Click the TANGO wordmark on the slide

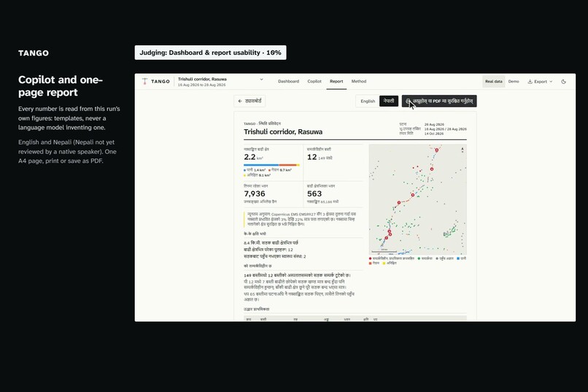[34, 53]
